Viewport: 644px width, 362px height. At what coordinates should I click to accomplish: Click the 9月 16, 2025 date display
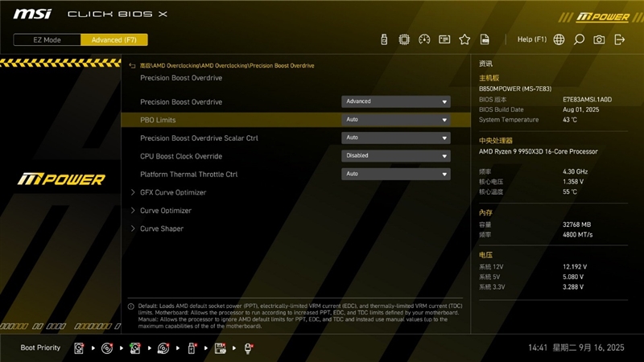[601, 348]
